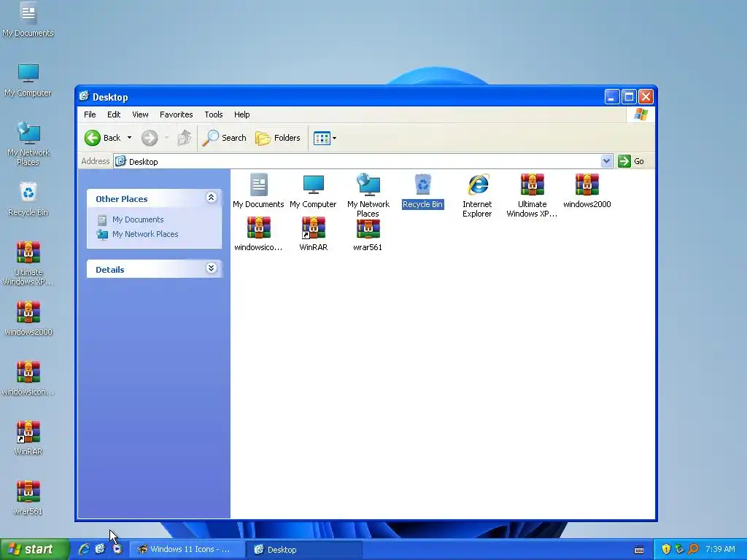
Task: Open the Help menu
Action: 241,114
